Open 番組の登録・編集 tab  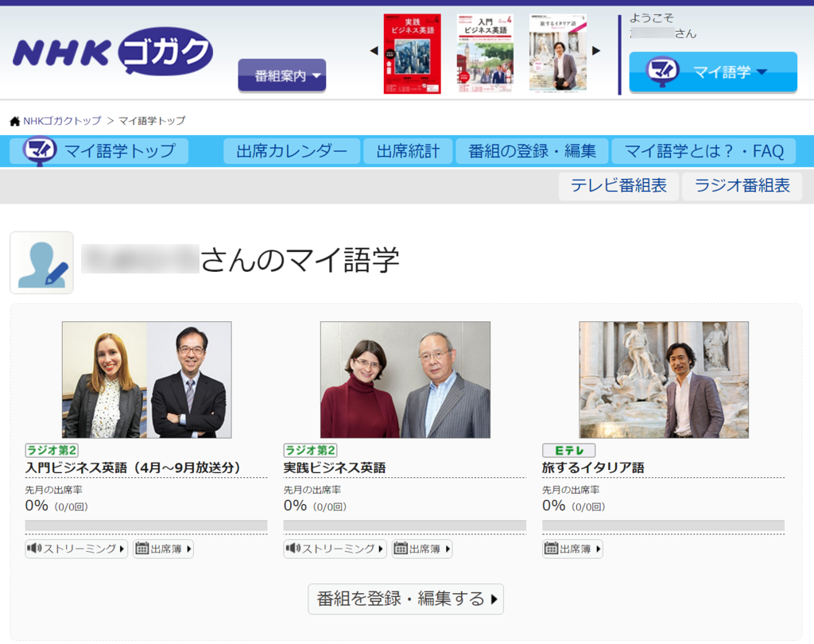pyautogui.click(x=532, y=151)
